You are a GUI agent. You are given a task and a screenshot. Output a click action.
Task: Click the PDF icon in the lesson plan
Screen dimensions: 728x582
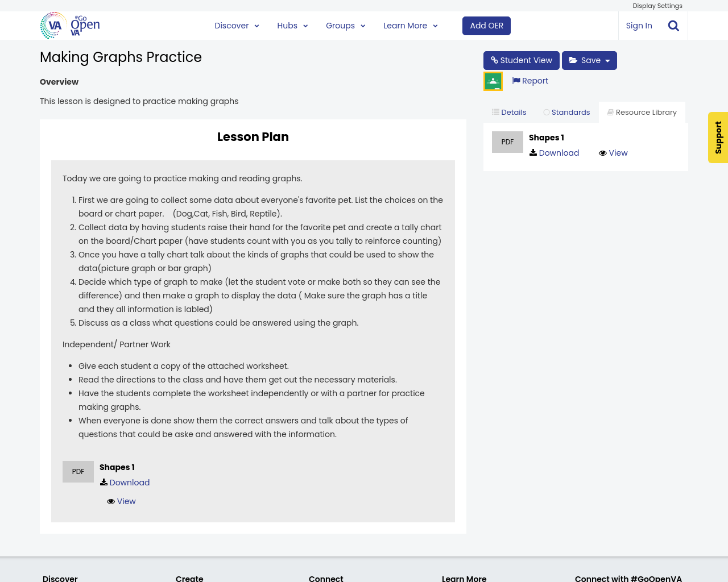(78, 472)
